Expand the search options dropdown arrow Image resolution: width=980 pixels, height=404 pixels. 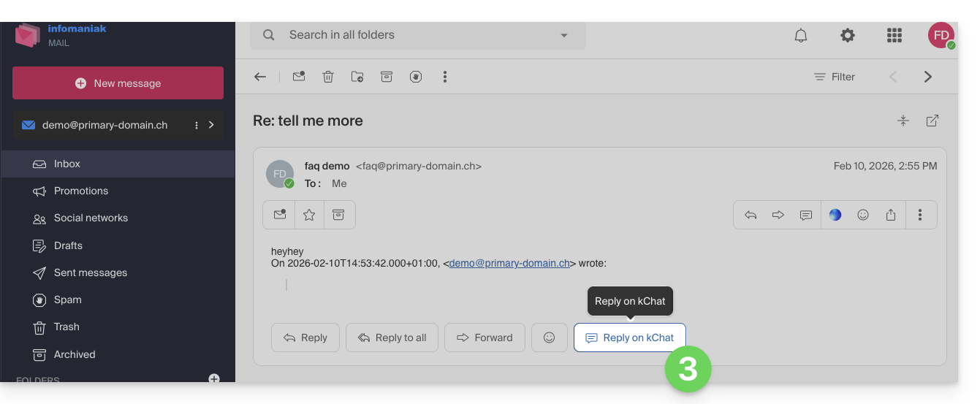click(563, 35)
